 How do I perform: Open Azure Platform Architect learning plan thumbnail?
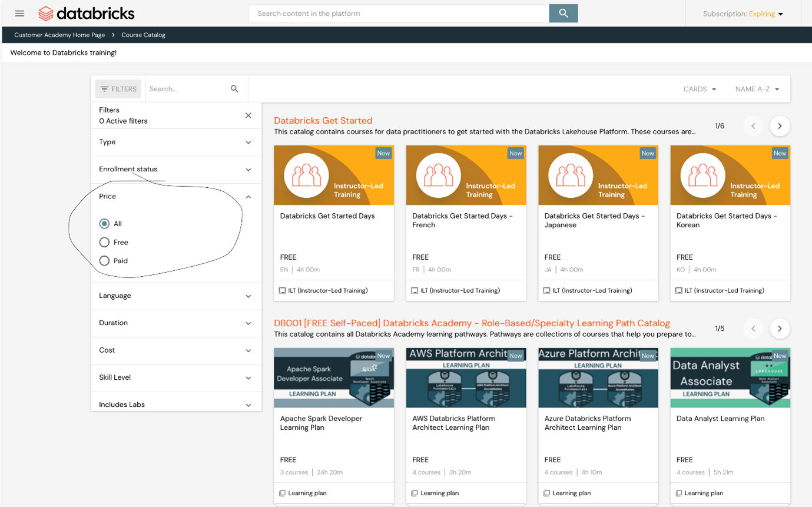598,378
